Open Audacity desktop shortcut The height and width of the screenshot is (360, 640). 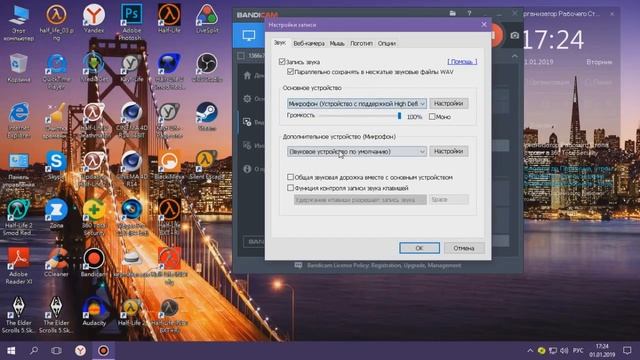94,311
